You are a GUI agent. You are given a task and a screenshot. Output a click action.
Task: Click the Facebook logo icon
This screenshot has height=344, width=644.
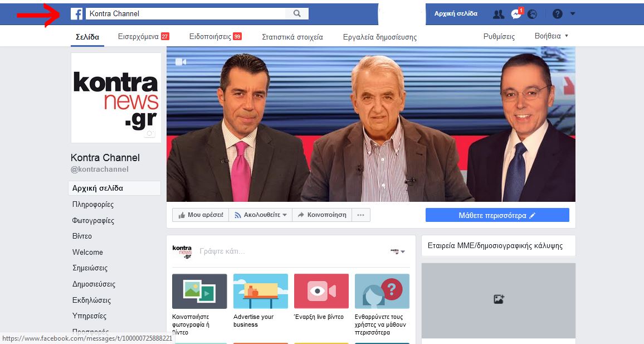click(x=76, y=13)
